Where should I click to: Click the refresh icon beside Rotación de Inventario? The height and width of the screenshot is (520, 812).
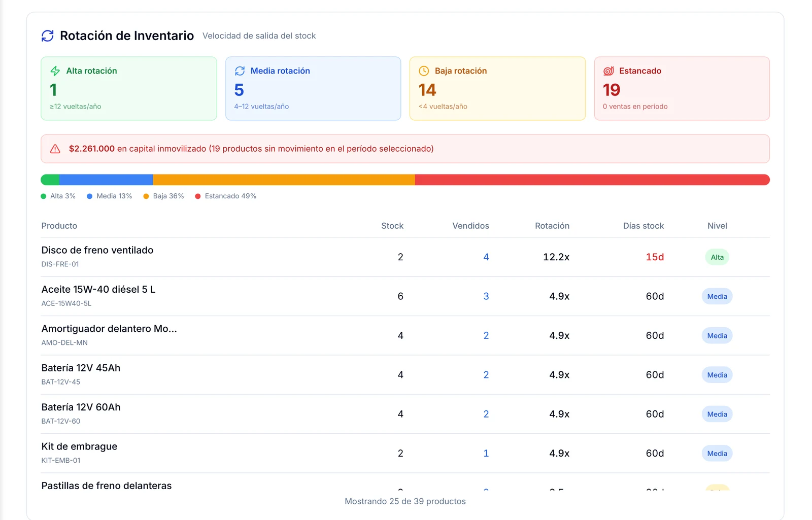click(48, 36)
